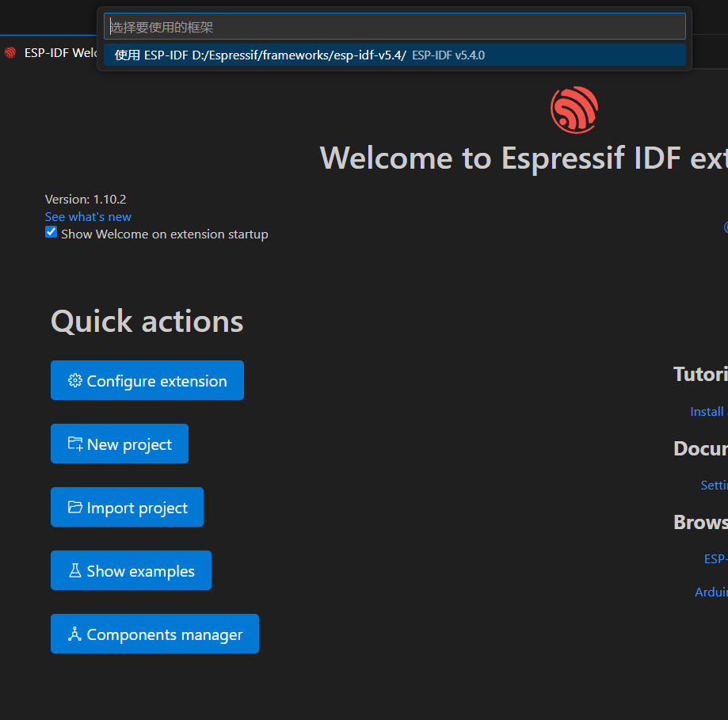Open the Install tutorial link
This screenshot has height=720, width=728.
click(x=708, y=412)
